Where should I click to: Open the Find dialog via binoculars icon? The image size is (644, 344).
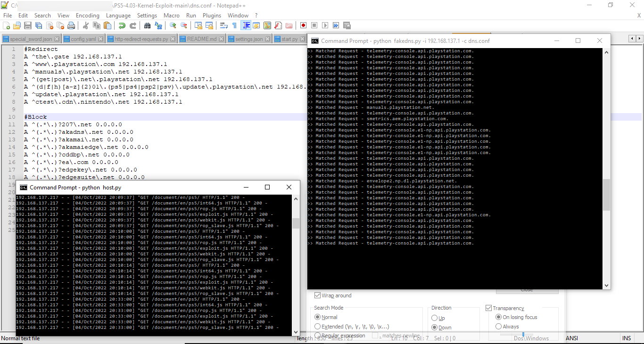147,25
